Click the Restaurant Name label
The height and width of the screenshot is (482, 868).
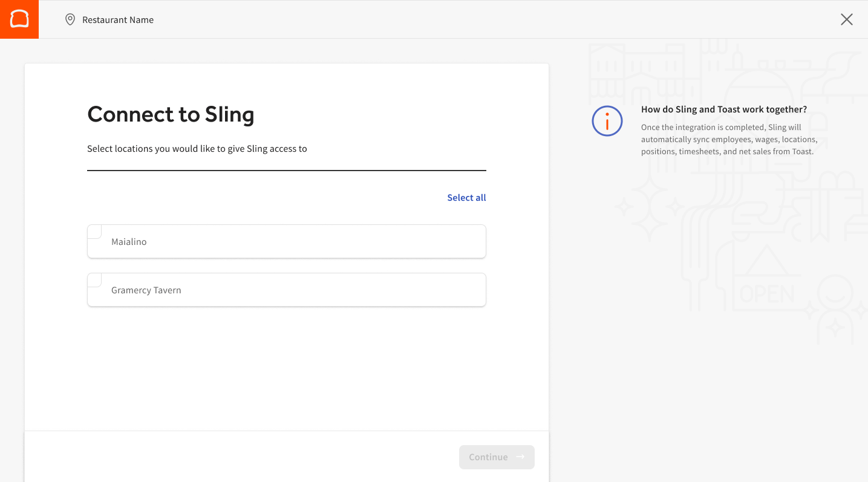click(x=118, y=20)
